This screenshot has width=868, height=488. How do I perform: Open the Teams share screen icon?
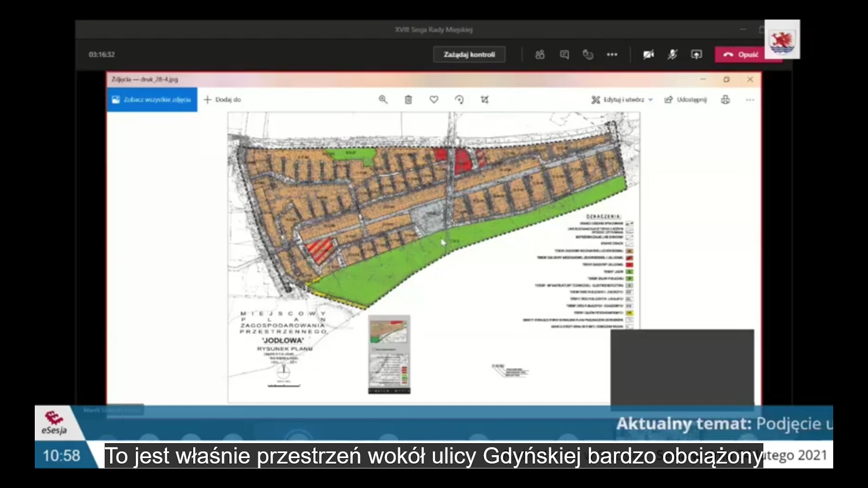(696, 55)
